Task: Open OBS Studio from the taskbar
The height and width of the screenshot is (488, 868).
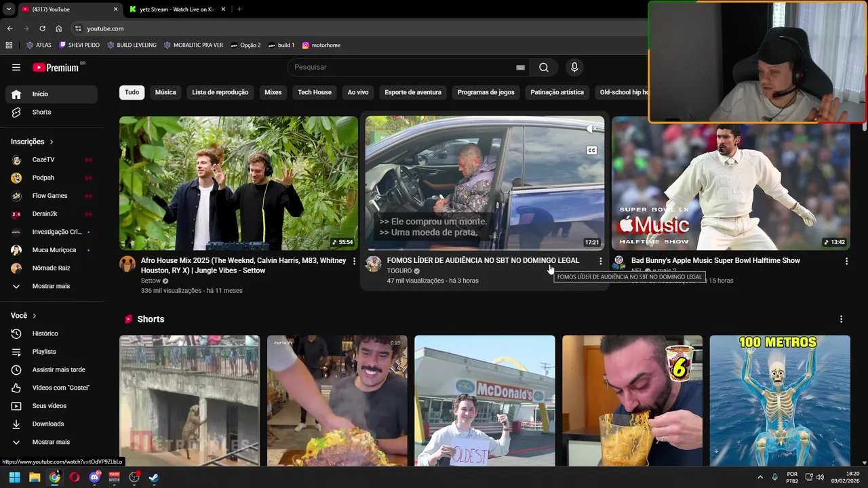Action: pos(134,477)
